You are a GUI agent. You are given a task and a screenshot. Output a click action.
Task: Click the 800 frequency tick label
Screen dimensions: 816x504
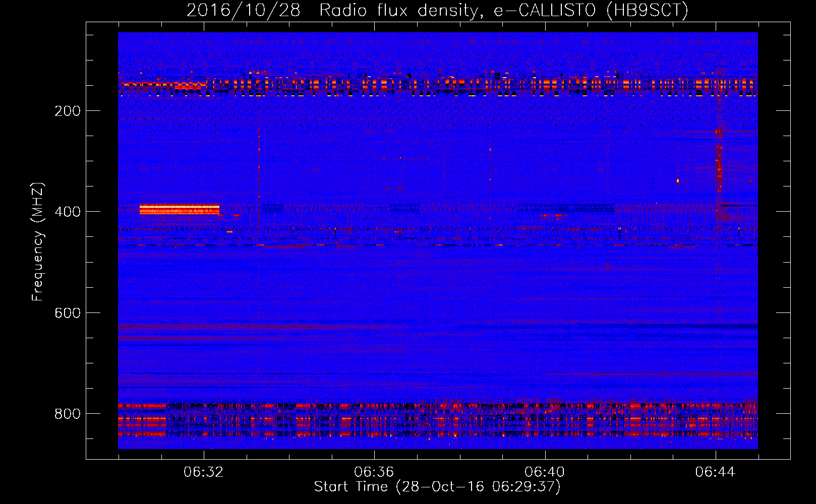[x=68, y=414]
